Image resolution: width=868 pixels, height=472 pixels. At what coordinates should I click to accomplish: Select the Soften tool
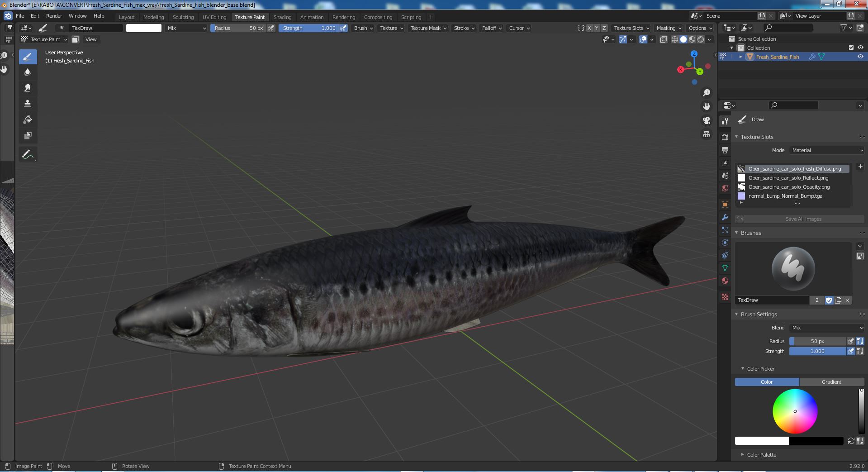click(28, 72)
